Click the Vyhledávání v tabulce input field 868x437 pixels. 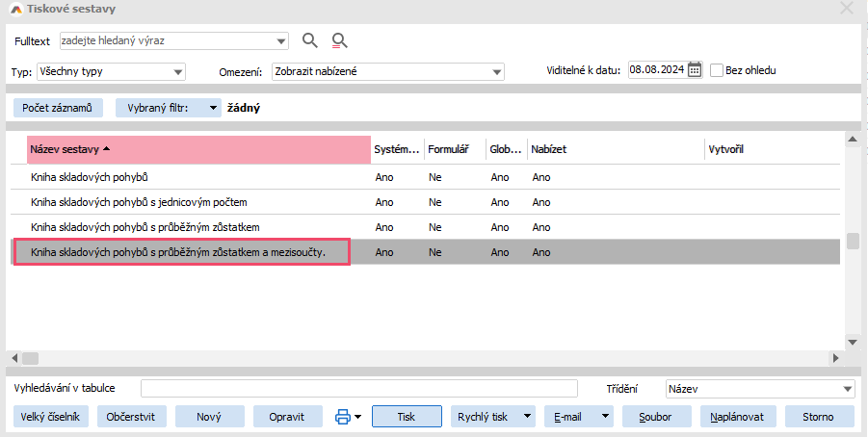[358, 389]
